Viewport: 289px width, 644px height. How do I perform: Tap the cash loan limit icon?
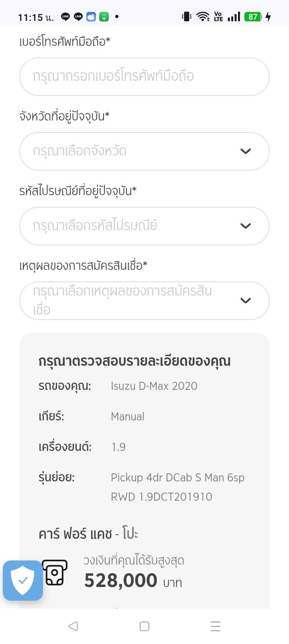(55, 573)
